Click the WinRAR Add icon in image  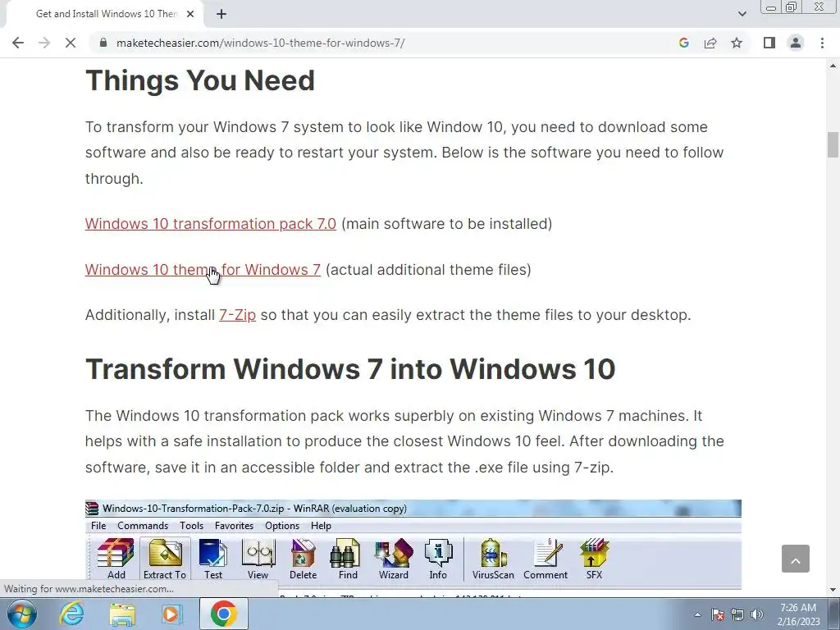[x=116, y=559]
